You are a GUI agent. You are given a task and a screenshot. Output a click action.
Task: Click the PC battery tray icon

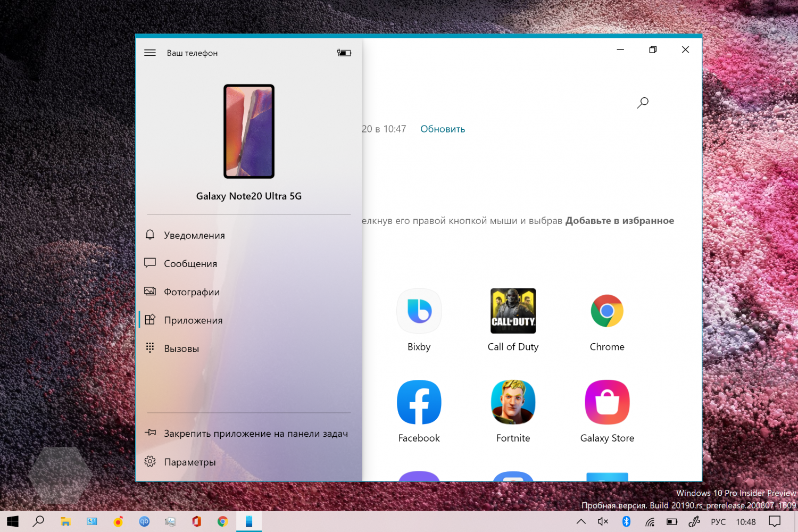tap(672, 522)
